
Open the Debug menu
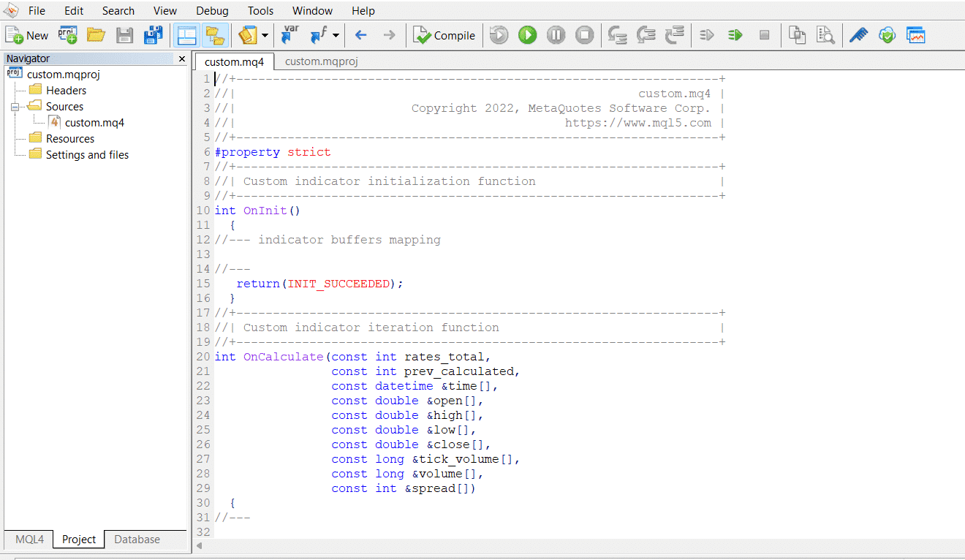(x=212, y=11)
